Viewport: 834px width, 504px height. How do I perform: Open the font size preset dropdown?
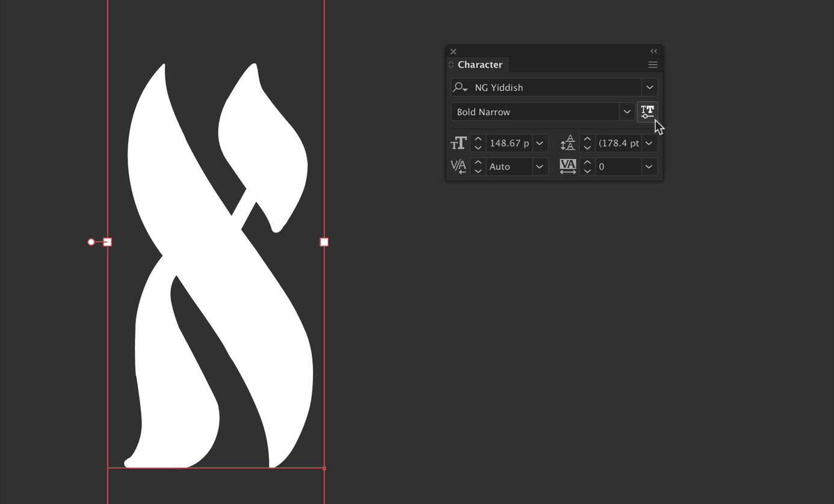click(x=540, y=143)
